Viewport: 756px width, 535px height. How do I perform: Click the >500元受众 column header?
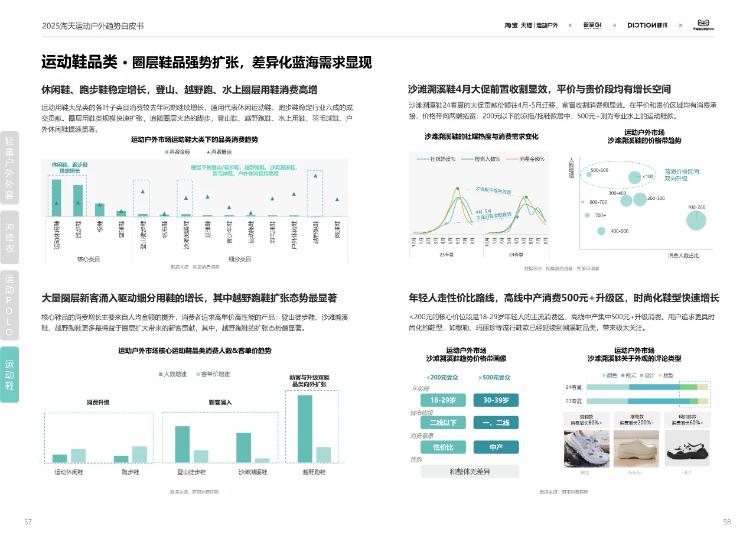pyautogui.click(x=494, y=377)
